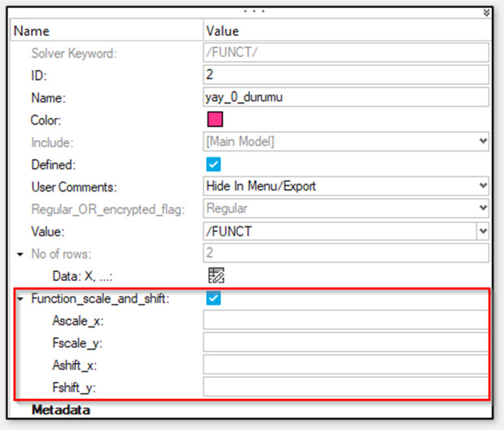Click the Fshift_y input field
Viewport: 504px width, 430px height.
[346, 387]
